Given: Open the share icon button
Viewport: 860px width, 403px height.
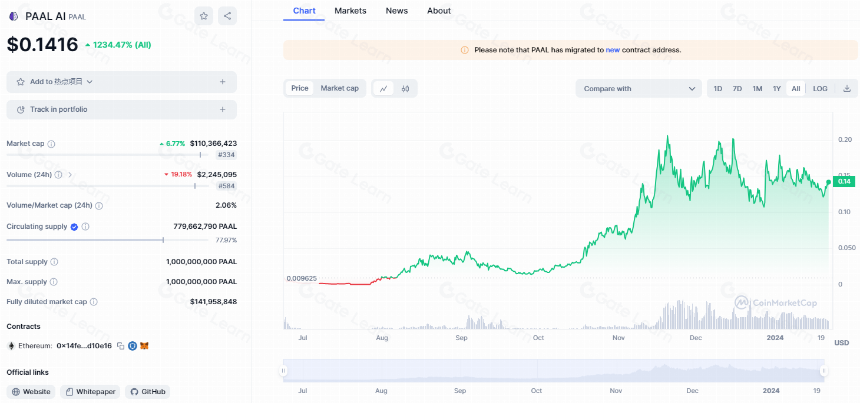Looking at the screenshot, I should [228, 16].
